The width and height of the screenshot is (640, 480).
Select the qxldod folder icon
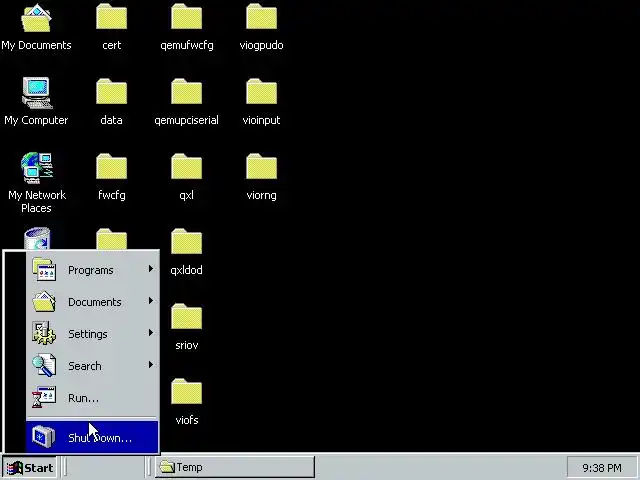coord(187,242)
